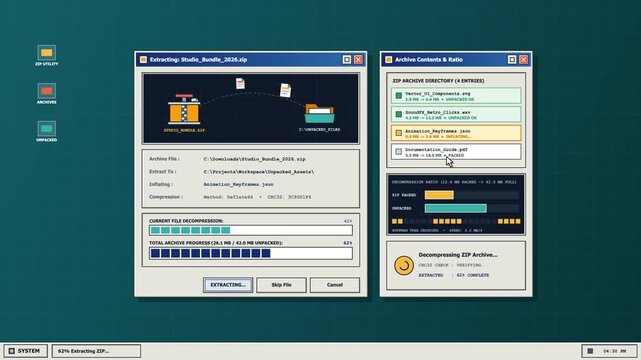Click the Skip File button
Screen dimensions: 641x360
(281, 285)
